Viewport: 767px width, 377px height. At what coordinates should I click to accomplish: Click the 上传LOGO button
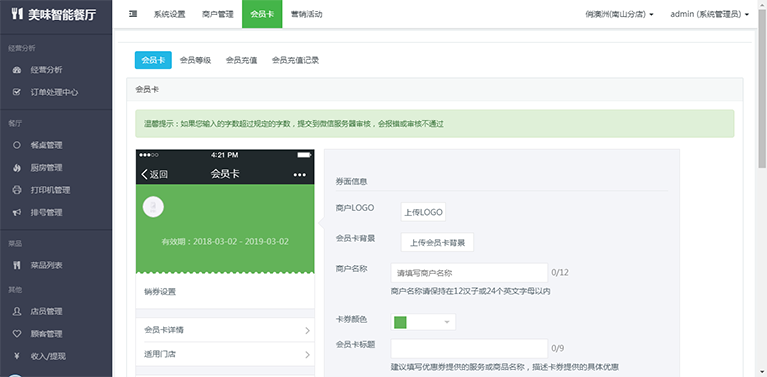pos(423,212)
